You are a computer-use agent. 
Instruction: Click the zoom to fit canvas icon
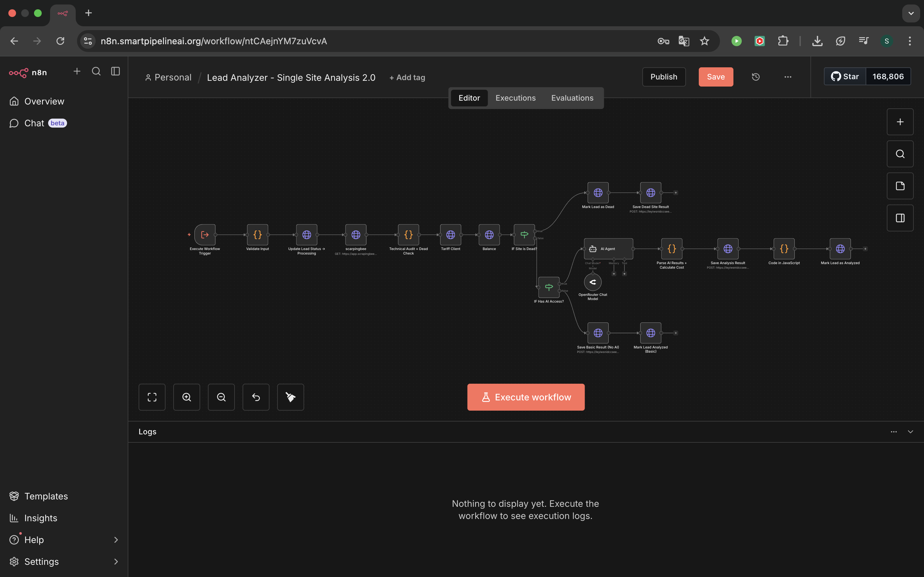[x=152, y=397]
